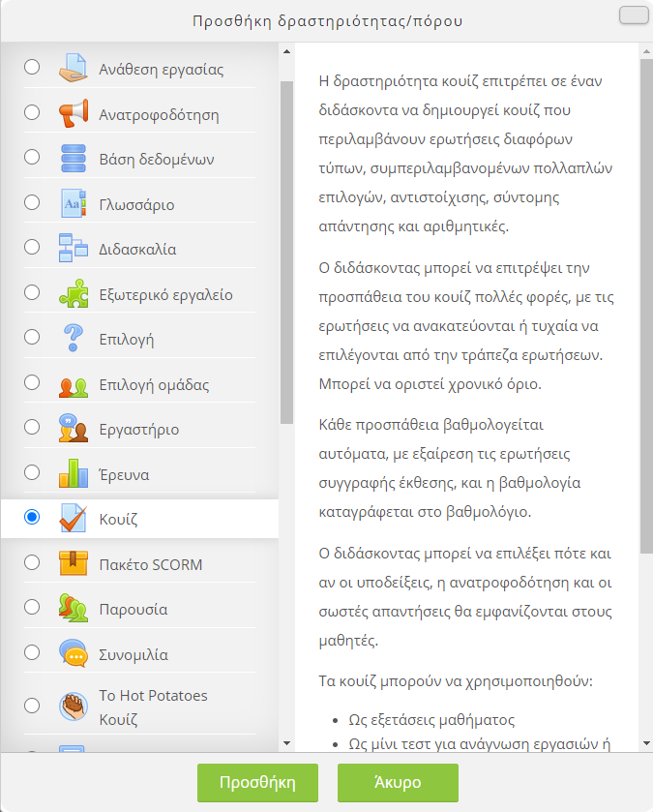Click the Βάση δεδομένων database icon

pos(73,158)
